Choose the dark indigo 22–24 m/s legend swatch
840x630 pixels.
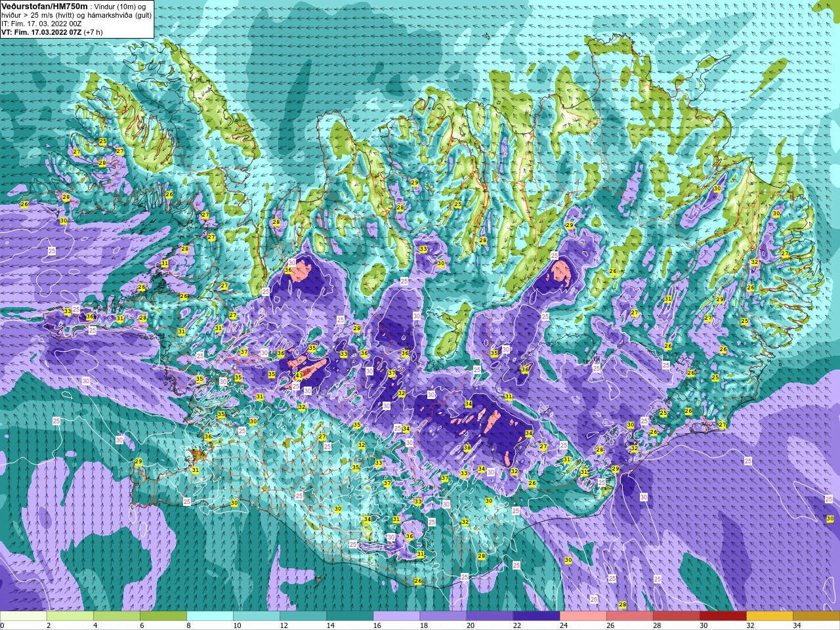(x=536, y=616)
